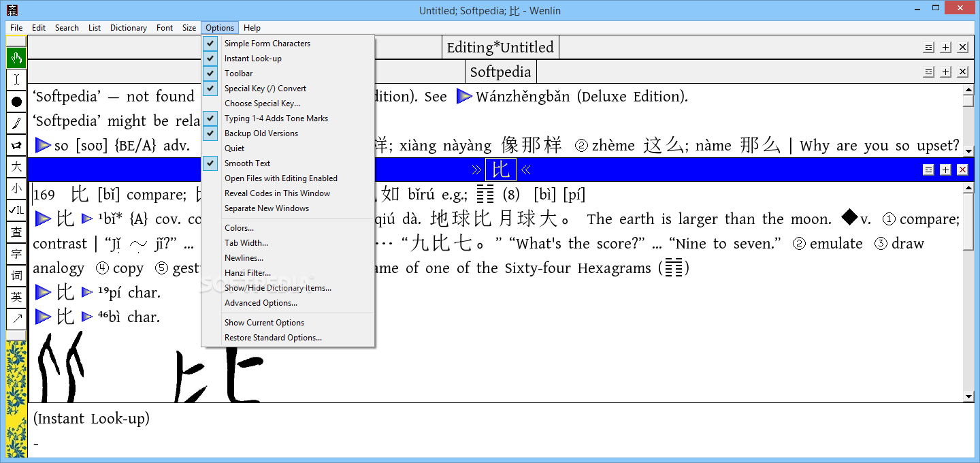Click the collapse icon of Softpedia pane

click(928, 71)
